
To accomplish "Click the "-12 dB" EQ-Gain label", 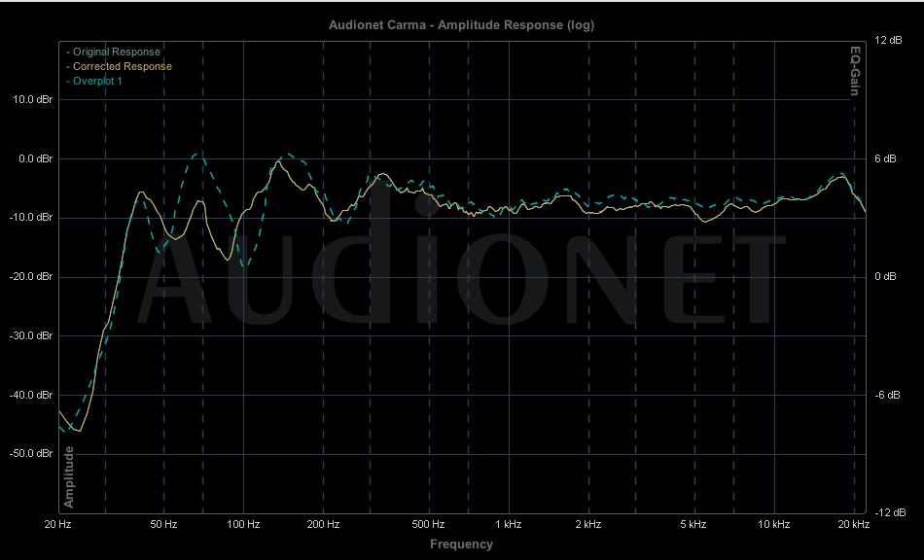I will click(890, 513).
